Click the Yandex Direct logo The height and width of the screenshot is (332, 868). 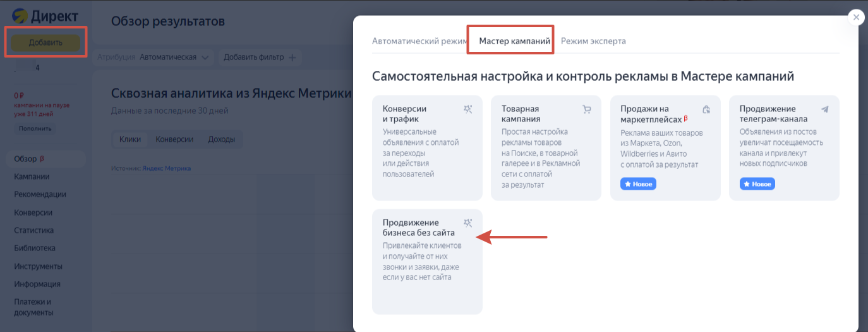[x=44, y=15]
